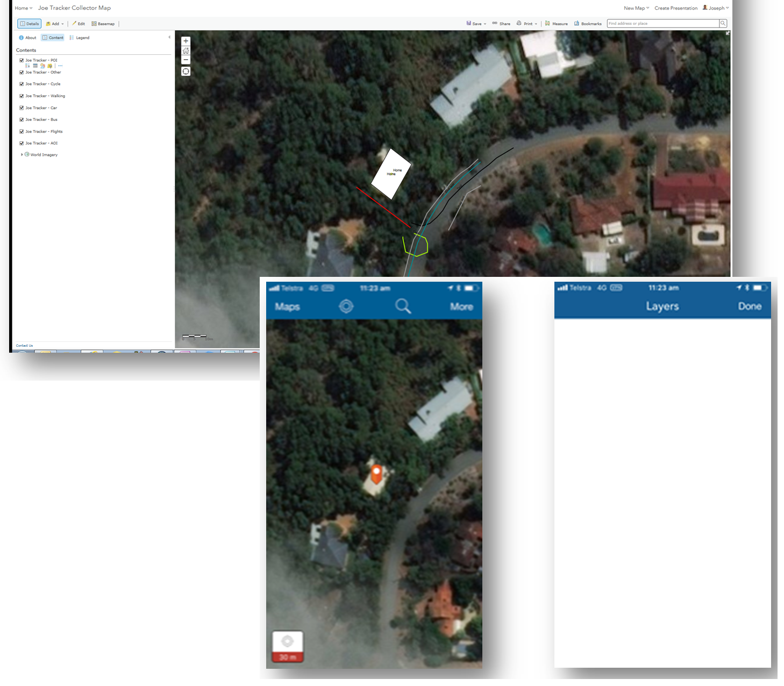Click the Joe Tracker - Flights layer name
This screenshot has width=784, height=686.
click(x=44, y=131)
